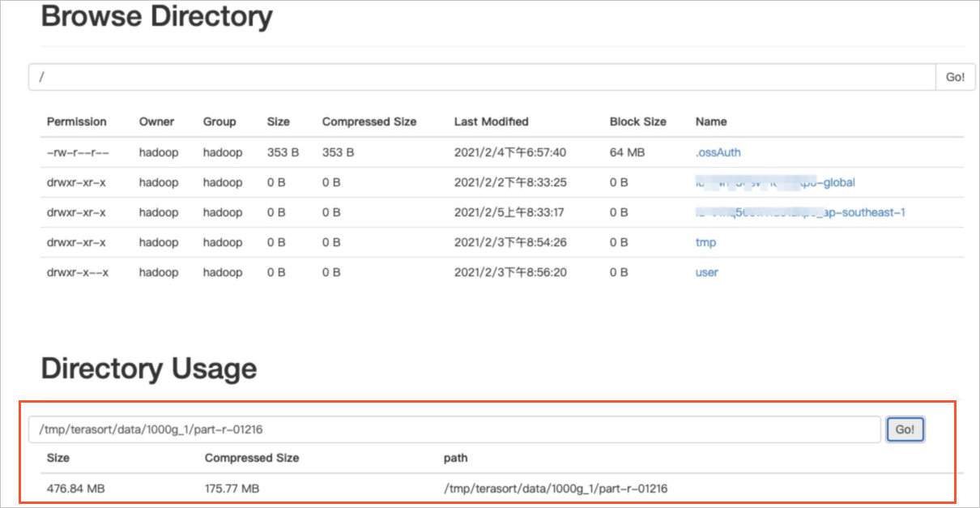This screenshot has width=980, height=508.
Task: Select the 2021/2/2下午8:33:25 modified time
Action: 510,182
